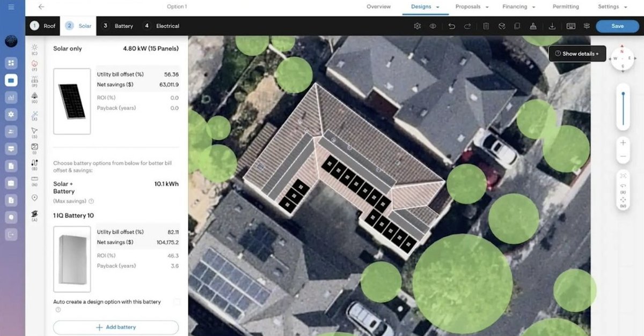The image size is (644, 336).
Task: Zoom out with the minus button
Action: click(x=623, y=156)
